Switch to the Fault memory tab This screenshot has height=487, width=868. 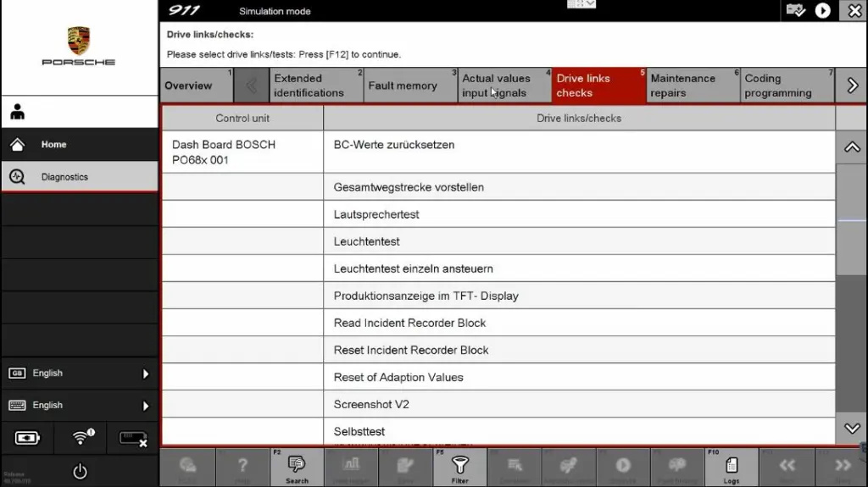pos(403,86)
